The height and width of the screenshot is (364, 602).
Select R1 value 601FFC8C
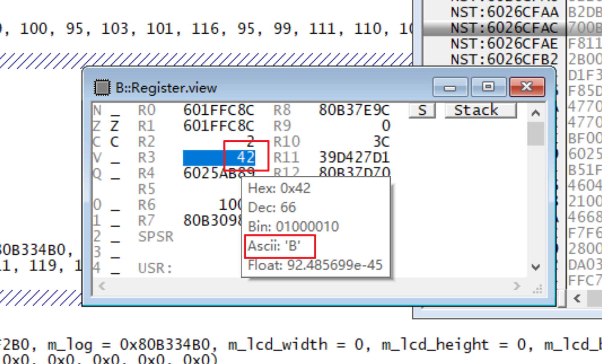pyautogui.click(x=219, y=126)
